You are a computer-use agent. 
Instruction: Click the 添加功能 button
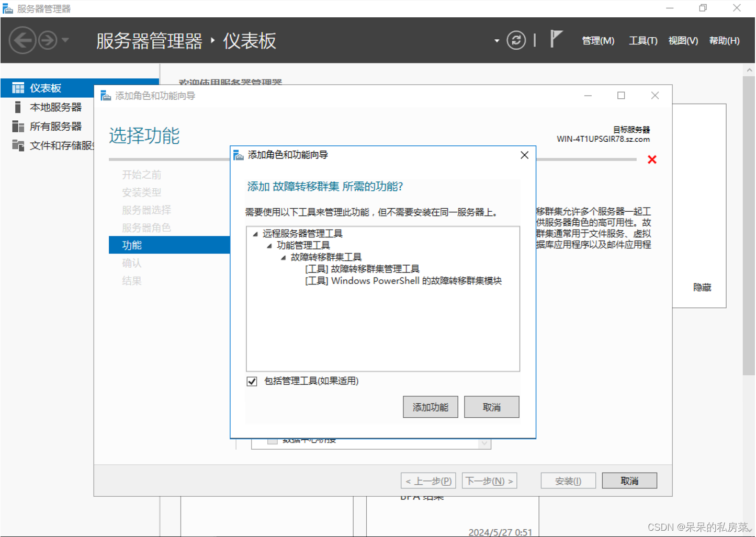431,407
